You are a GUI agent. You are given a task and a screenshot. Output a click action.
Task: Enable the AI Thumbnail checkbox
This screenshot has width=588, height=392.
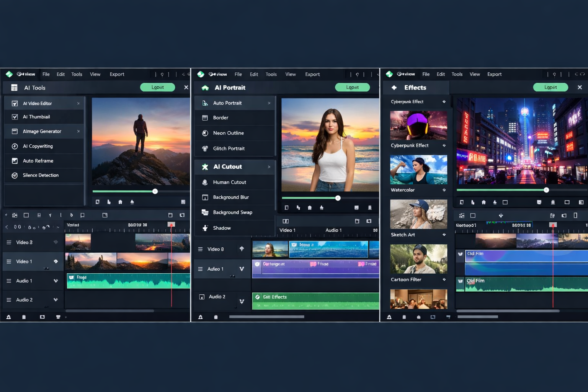click(x=15, y=116)
